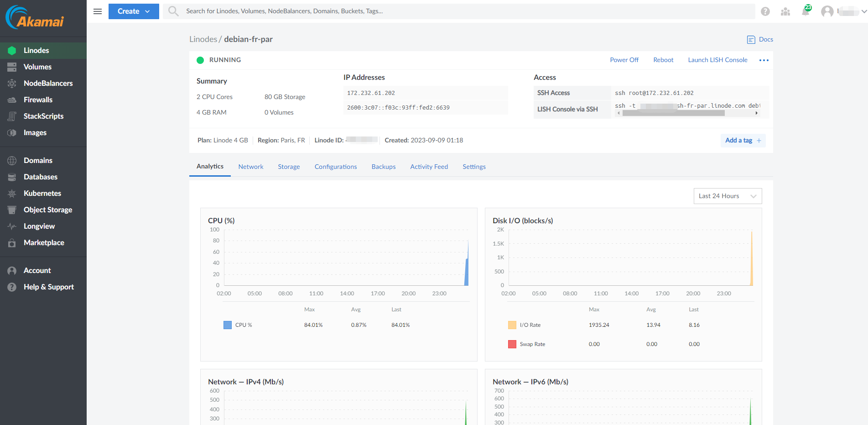
Task: Switch to the Network tab
Action: [251, 167]
